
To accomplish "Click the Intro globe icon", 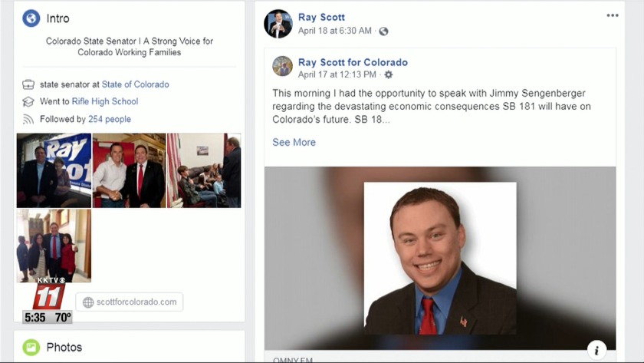I will click(31, 18).
